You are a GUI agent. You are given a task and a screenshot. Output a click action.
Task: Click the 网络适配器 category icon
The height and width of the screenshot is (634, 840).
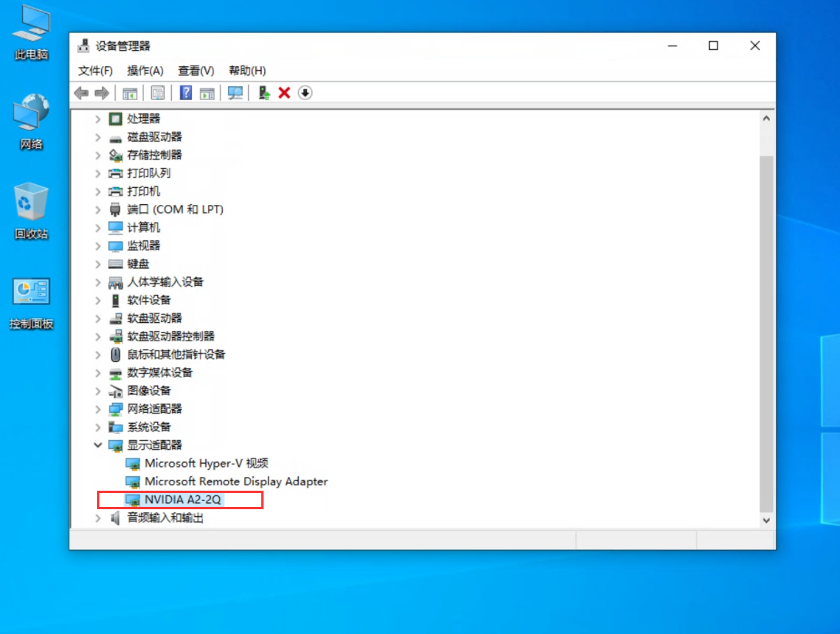[115, 409]
